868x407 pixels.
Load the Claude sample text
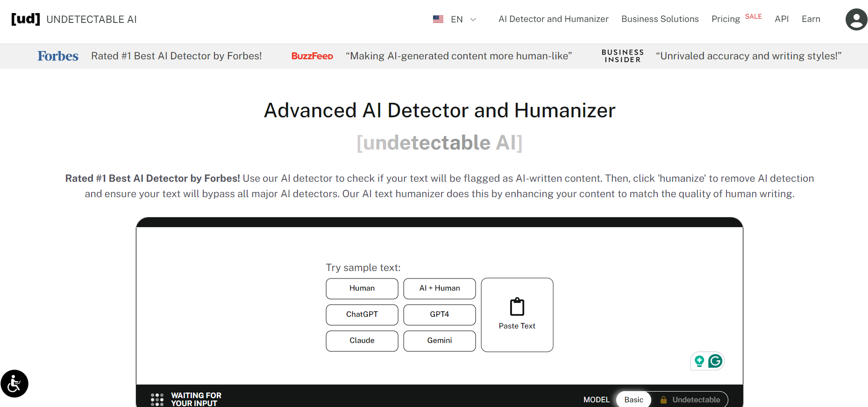tap(362, 341)
